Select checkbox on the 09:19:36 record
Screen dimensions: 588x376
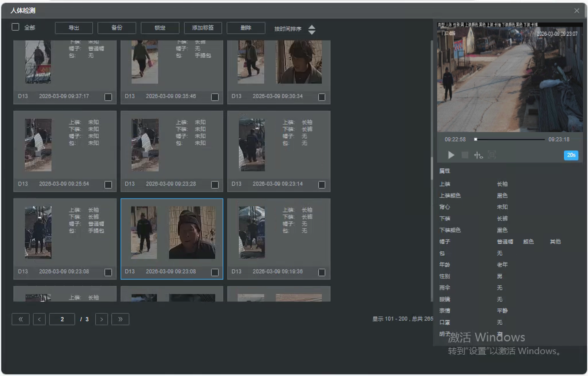[321, 272]
